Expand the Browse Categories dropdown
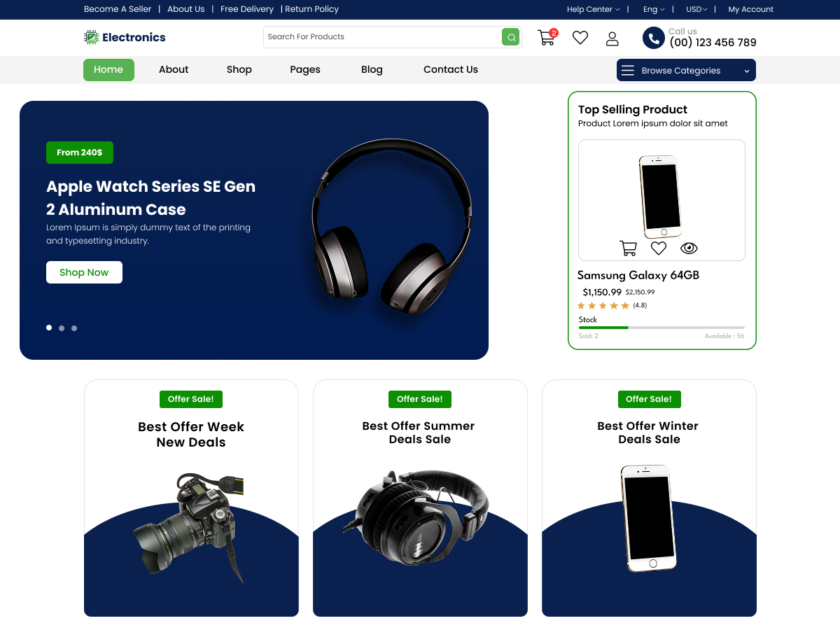The height and width of the screenshot is (630, 840). [685, 70]
